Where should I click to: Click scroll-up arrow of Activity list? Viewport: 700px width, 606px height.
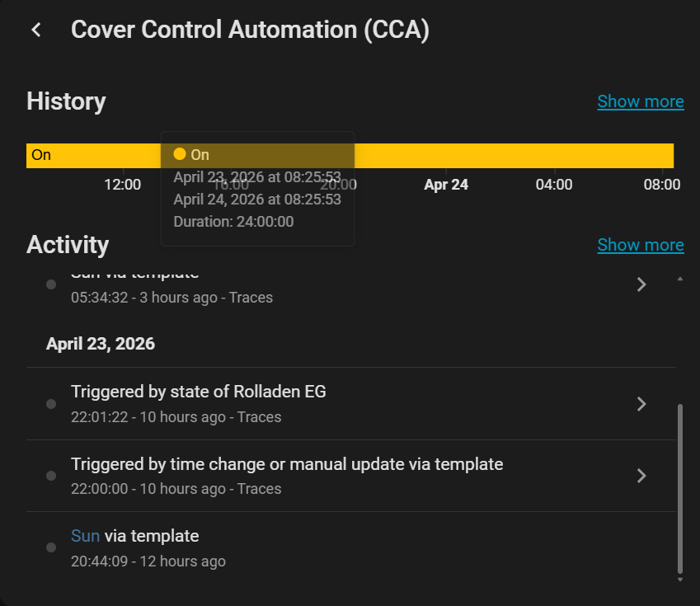(x=679, y=280)
